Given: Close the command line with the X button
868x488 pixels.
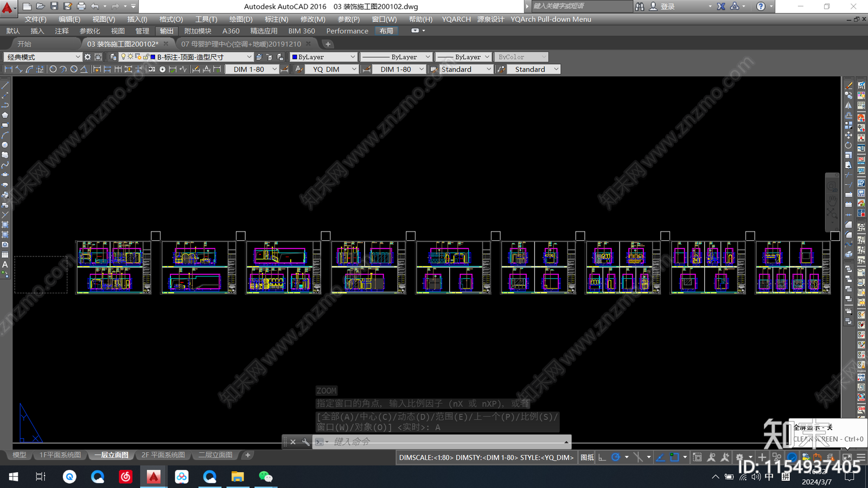Looking at the screenshot, I should point(293,442).
